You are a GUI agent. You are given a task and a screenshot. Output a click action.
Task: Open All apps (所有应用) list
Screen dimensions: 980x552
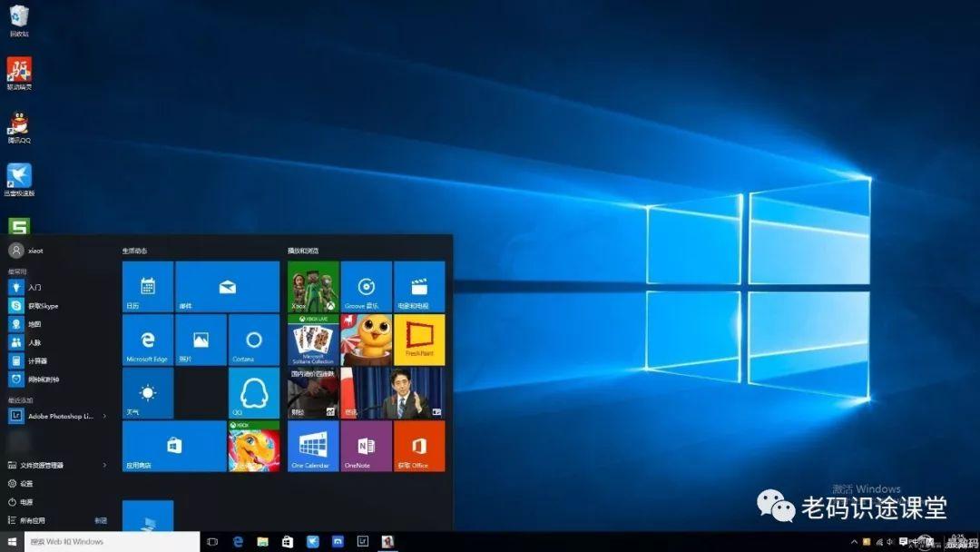(x=33, y=521)
